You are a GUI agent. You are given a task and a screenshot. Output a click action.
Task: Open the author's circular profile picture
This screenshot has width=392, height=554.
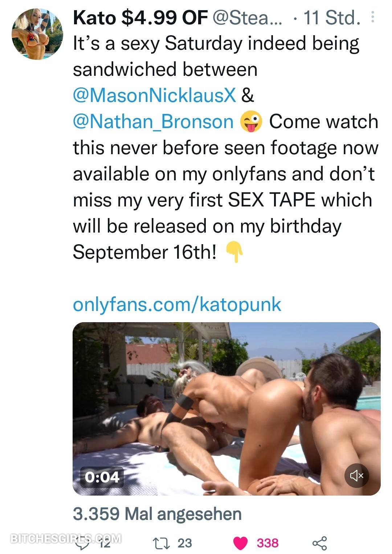[37, 34]
